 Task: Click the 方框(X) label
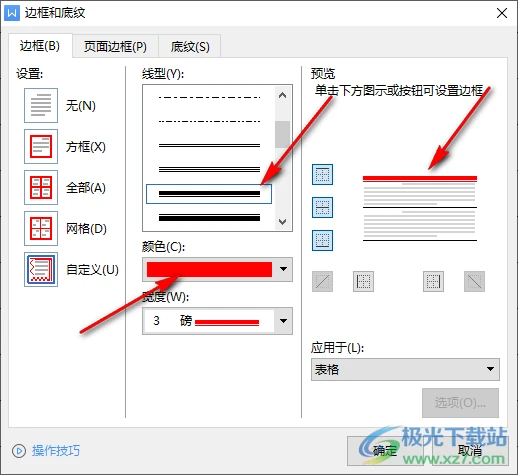86,147
